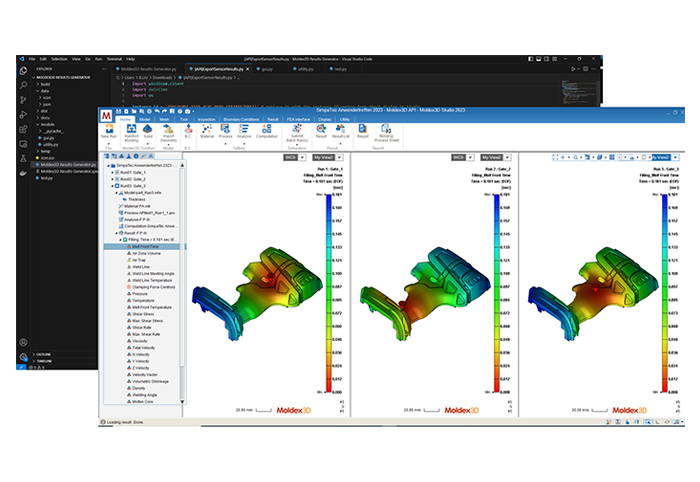Select the Solid mesh type icon
Image resolution: width=700 pixels, height=482 pixels.
(148, 131)
